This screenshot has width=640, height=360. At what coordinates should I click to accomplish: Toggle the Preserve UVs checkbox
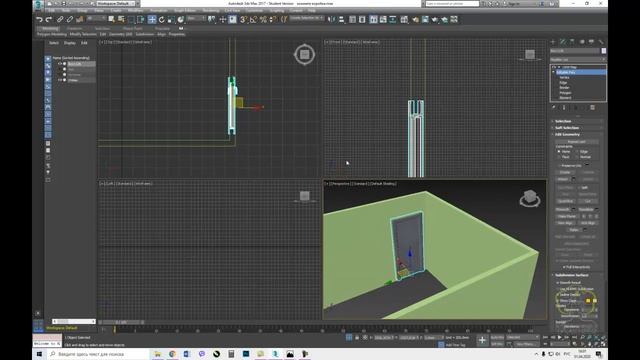click(558, 166)
